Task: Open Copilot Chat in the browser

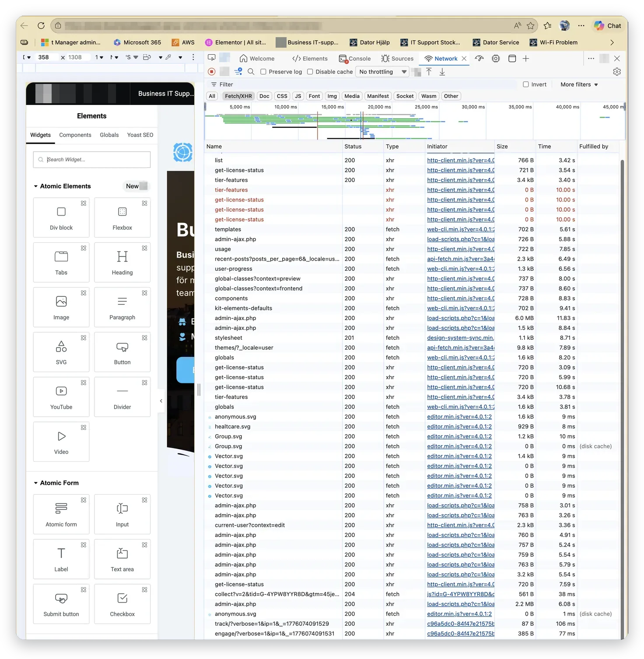Action: pyautogui.click(x=608, y=26)
